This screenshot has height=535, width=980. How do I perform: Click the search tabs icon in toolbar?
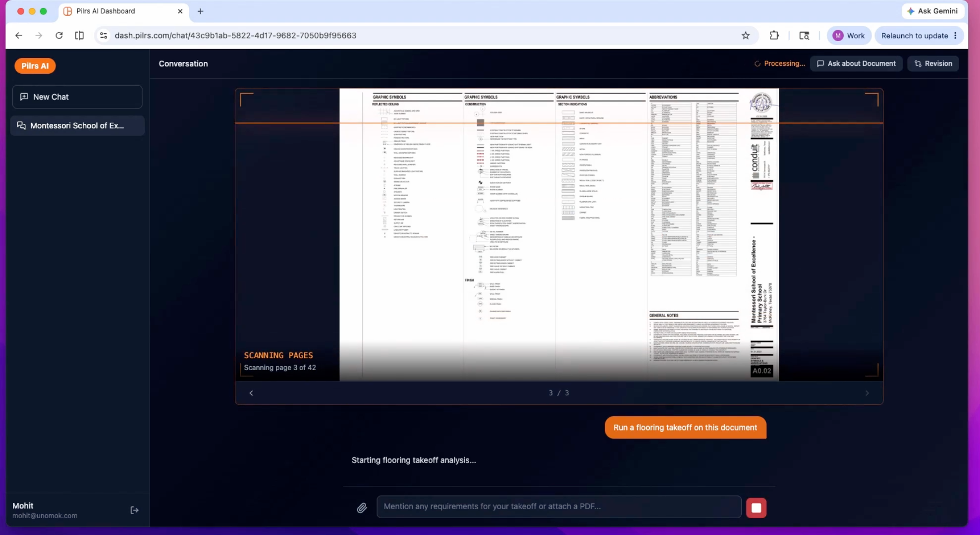[x=804, y=36]
